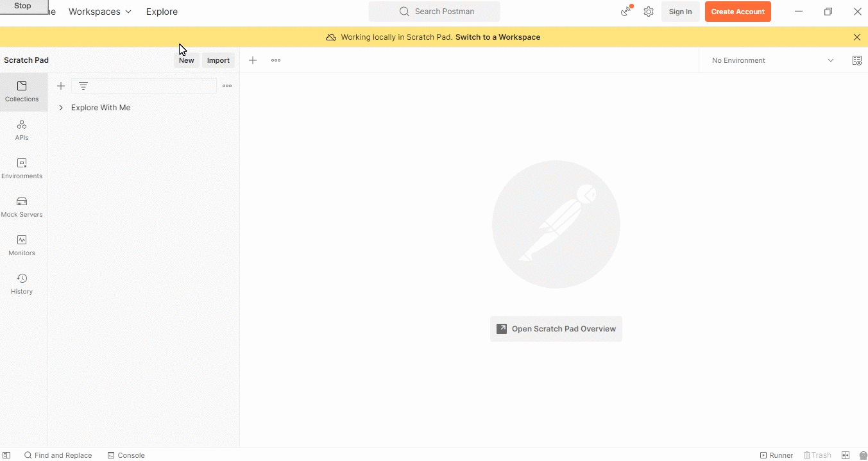Open the help icon in status bar
The width and height of the screenshot is (868, 461).
click(x=863, y=455)
